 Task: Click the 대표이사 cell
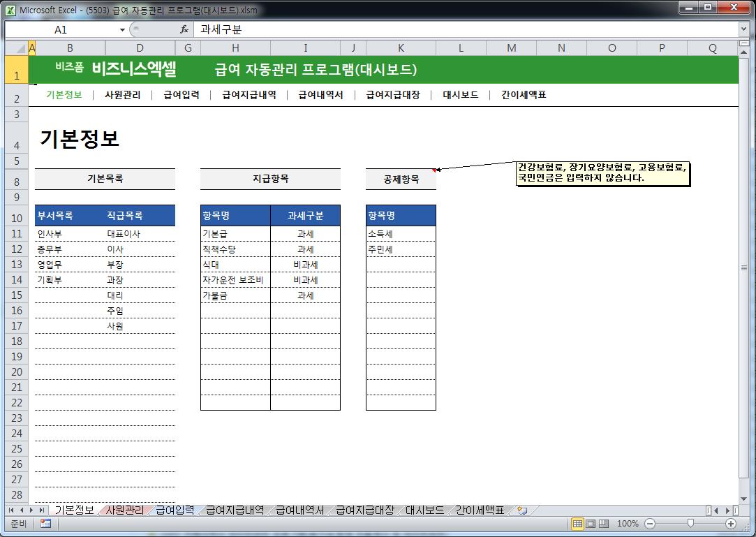(140, 234)
